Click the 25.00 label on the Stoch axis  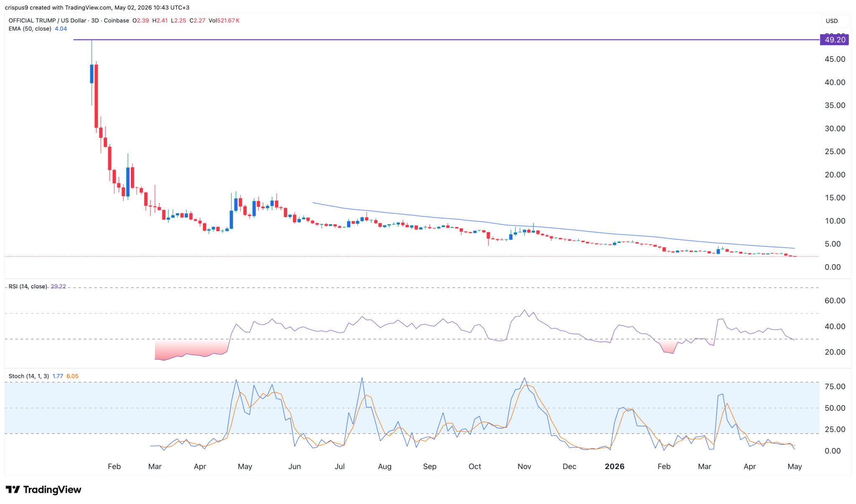pyautogui.click(x=835, y=429)
